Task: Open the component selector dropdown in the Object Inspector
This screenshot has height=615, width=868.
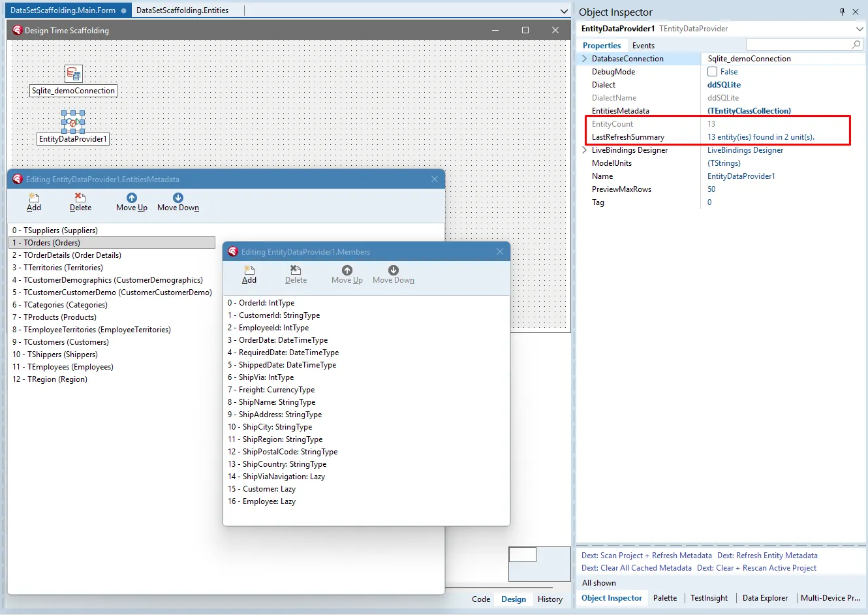Action: (860, 29)
